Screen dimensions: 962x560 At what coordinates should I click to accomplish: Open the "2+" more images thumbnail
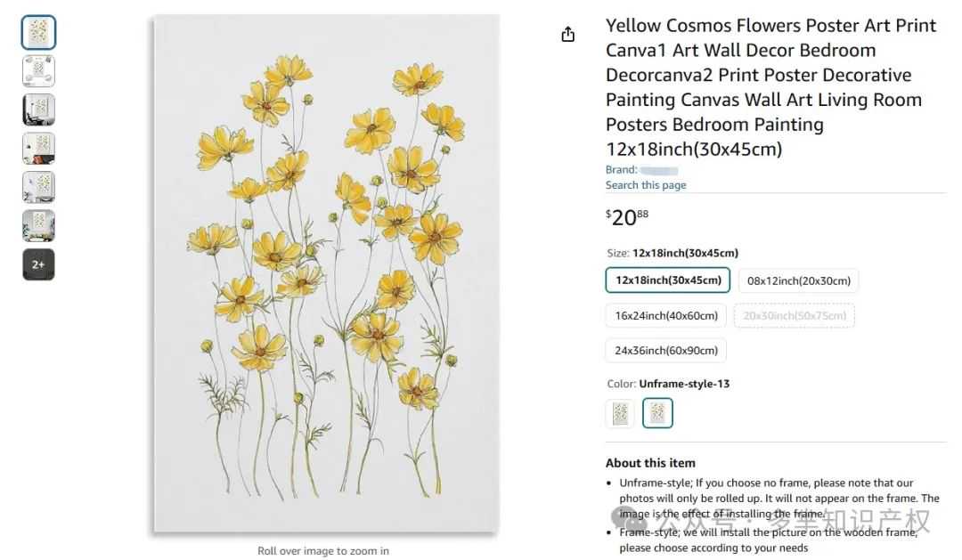point(38,264)
